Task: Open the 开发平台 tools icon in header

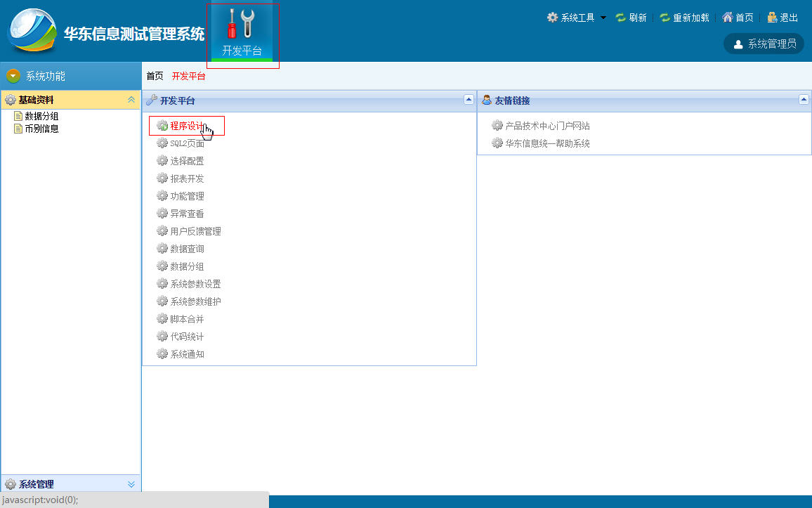Action: (x=242, y=25)
